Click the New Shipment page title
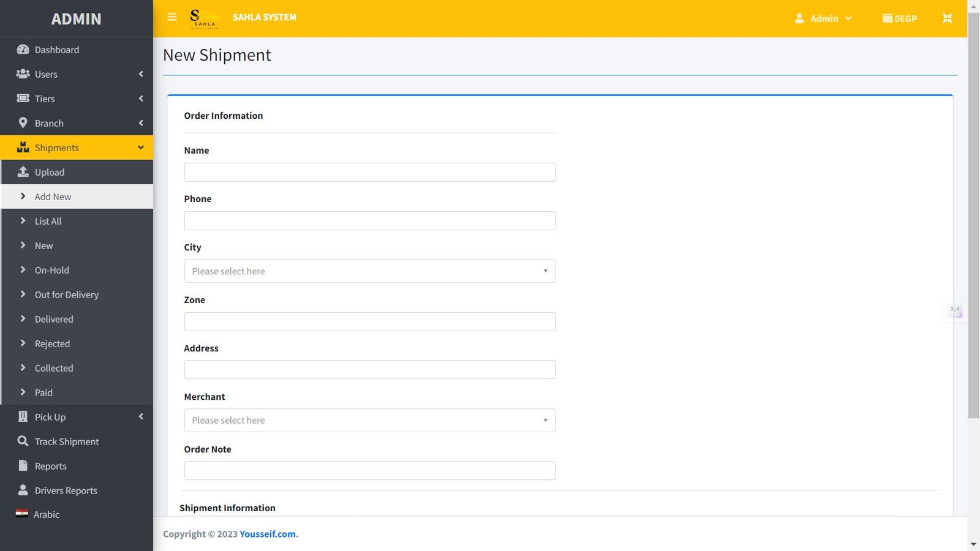Image resolution: width=980 pixels, height=551 pixels. [217, 55]
